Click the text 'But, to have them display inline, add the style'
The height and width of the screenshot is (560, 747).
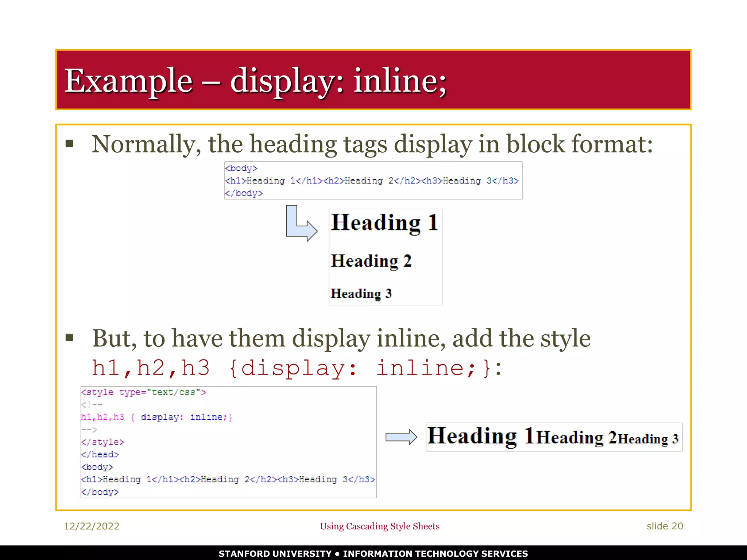click(341, 338)
